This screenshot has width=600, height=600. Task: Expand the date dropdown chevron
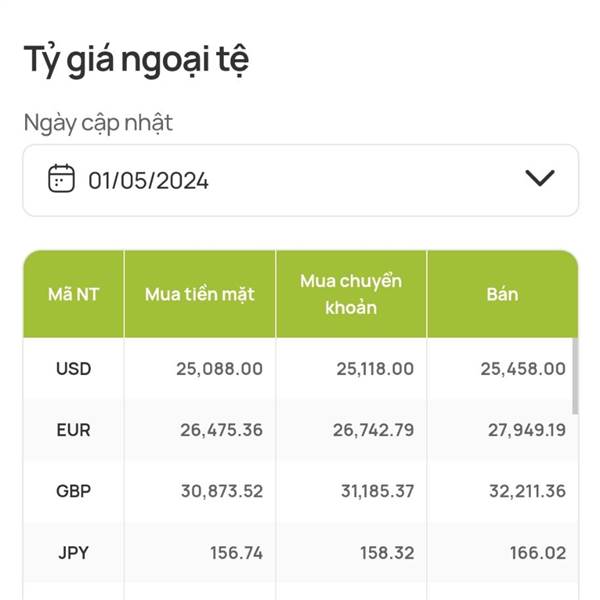point(540,178)
